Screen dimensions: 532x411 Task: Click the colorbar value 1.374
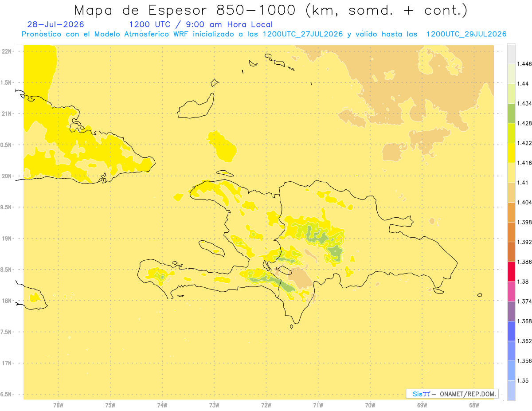tap(524, 301)
